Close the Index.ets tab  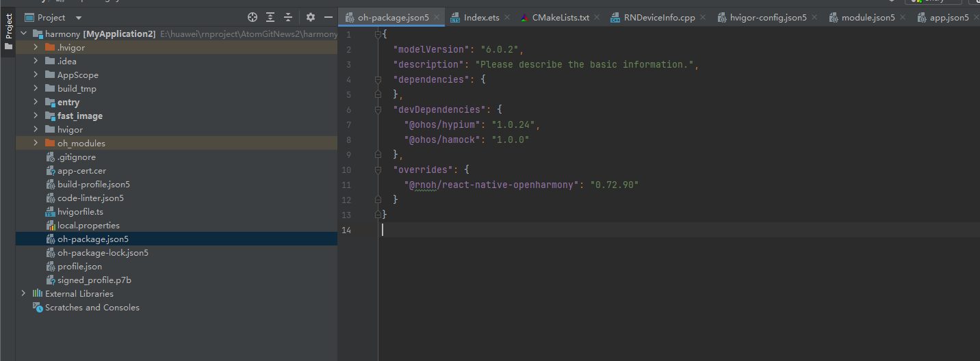tap(507, 18)
